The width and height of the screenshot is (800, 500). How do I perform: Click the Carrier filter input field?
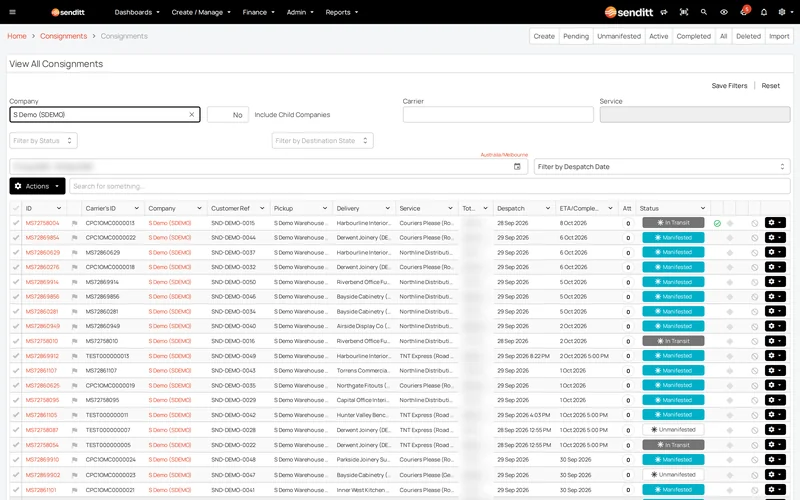click(498, 115)
